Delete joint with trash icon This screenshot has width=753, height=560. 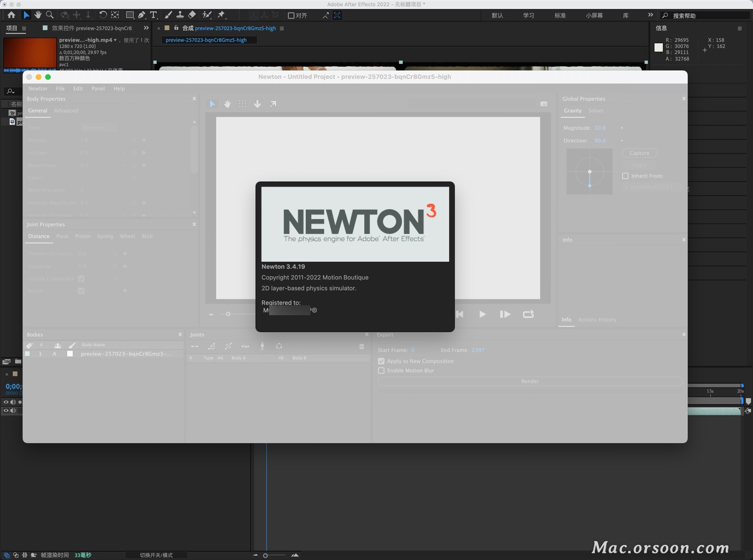361,346
